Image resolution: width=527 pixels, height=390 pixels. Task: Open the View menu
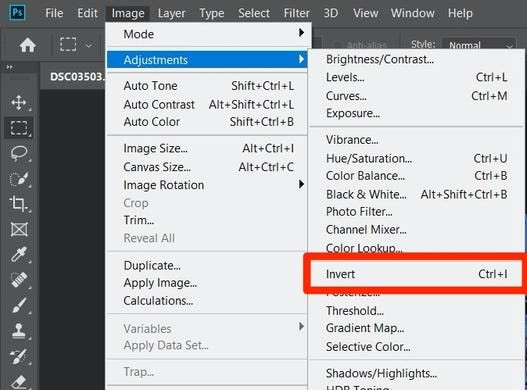tap(365, 13)
